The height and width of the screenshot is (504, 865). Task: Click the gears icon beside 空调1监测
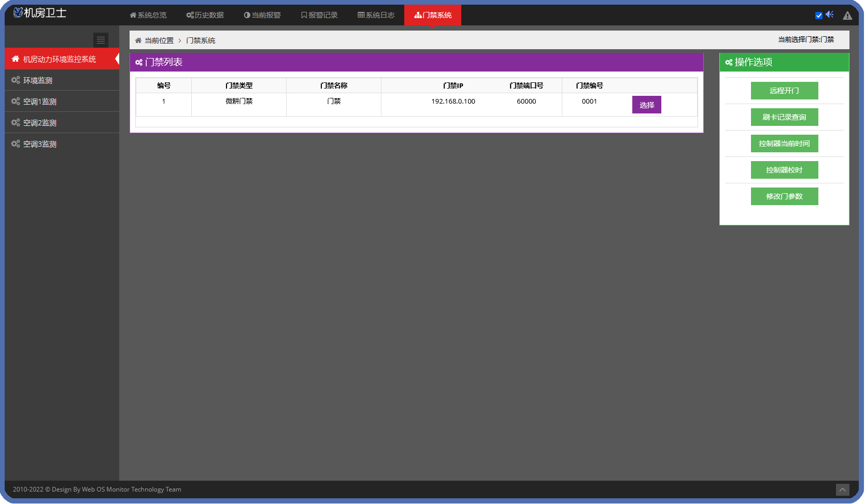click(16, 101)
